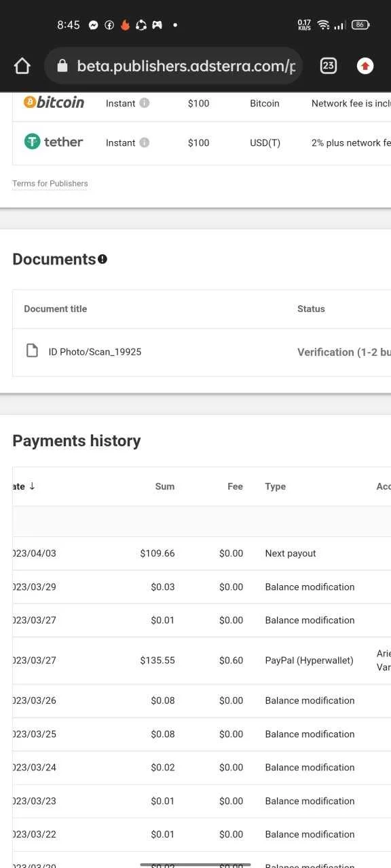391x868 pixels.
Task: Tap the Wi-Fi status icon
Action: (323, 25)
